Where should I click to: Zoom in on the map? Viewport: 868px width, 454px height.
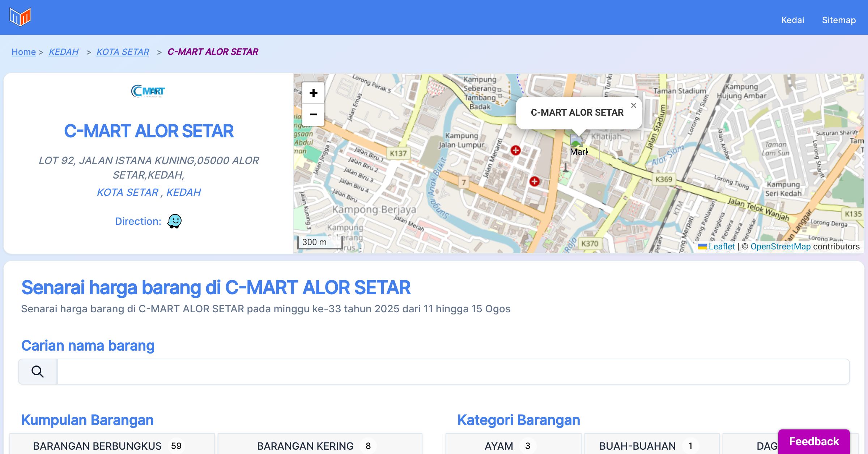point(313,93)
